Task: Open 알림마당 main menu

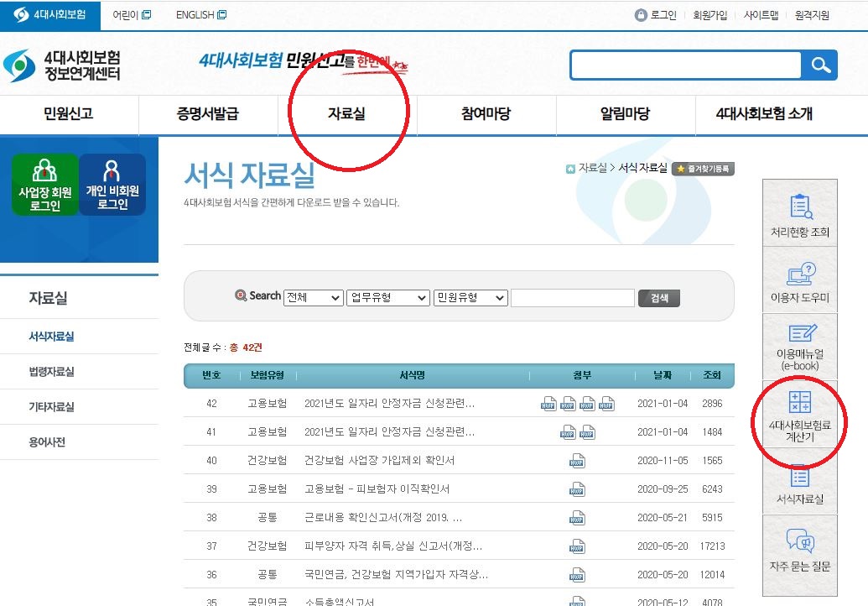Action: coord(625,114)
